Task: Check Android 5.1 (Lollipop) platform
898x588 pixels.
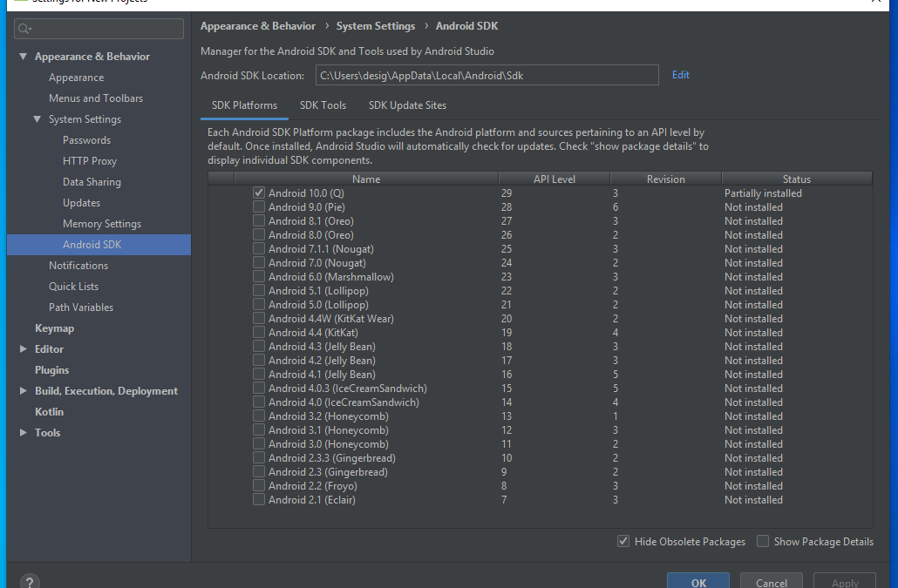Action: (259, 291)
